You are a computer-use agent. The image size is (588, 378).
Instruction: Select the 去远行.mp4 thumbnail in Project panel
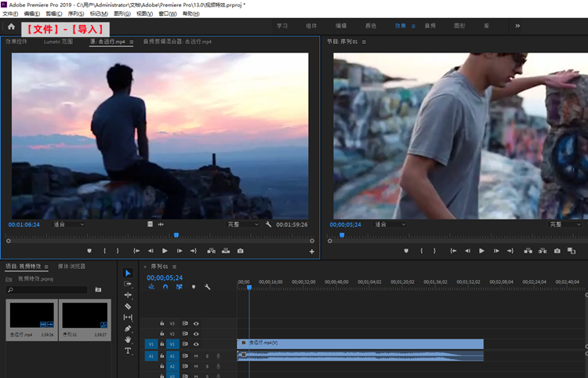coord(31,315)
